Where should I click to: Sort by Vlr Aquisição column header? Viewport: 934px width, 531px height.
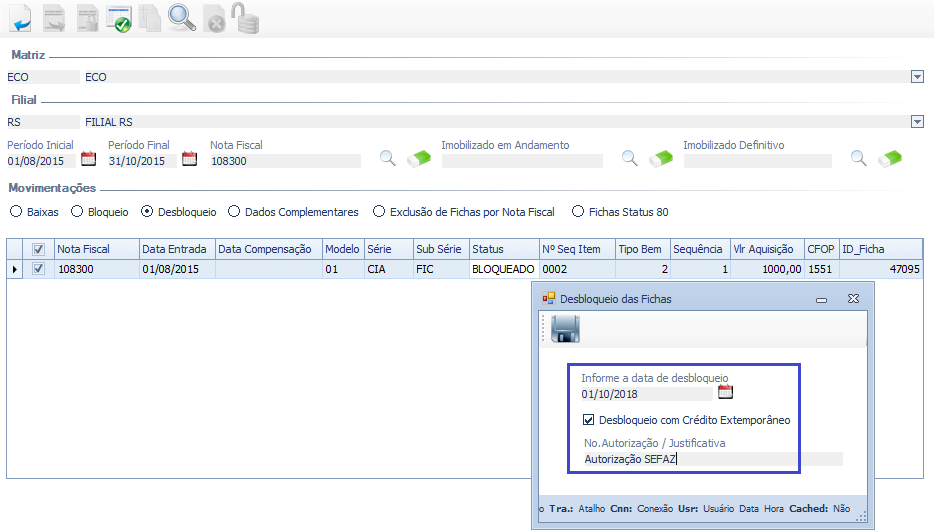tap(767, 249)
